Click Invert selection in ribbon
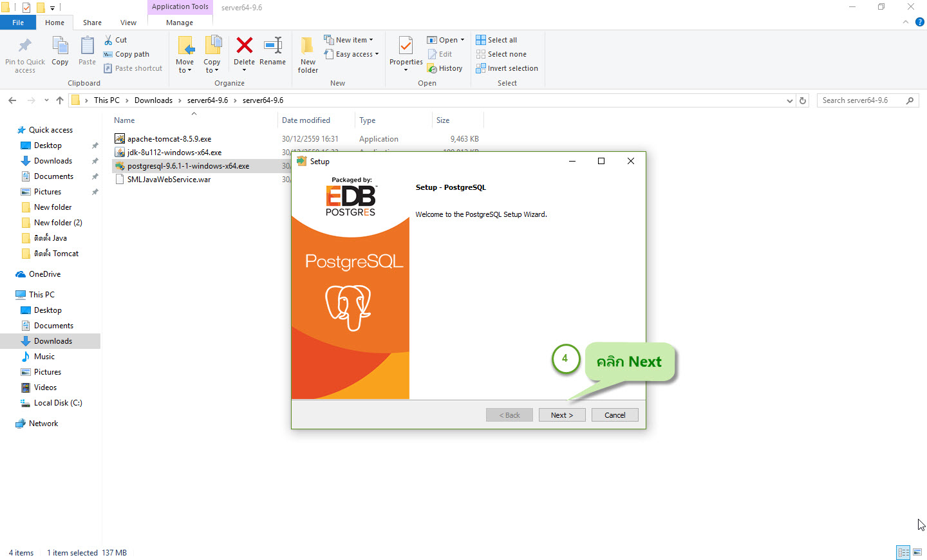Image resolution: width=927 pixels, height=560 pixels. click(507, 68)
